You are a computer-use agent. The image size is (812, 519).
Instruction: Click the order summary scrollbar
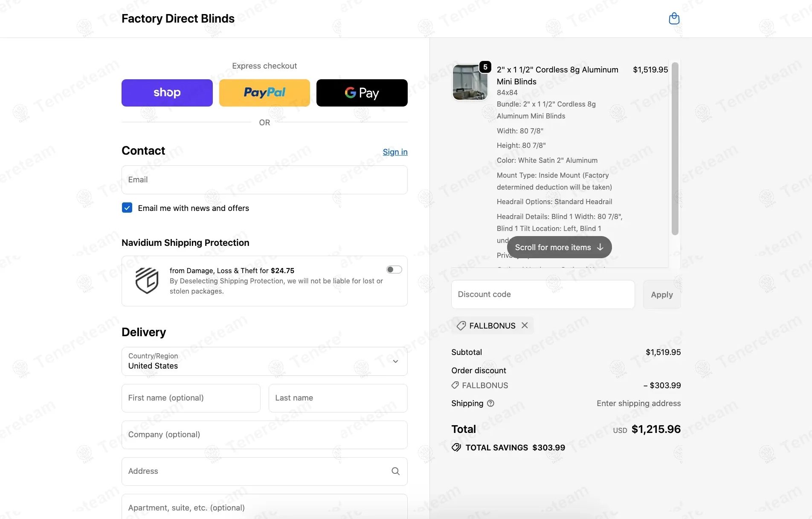[675, 149]
